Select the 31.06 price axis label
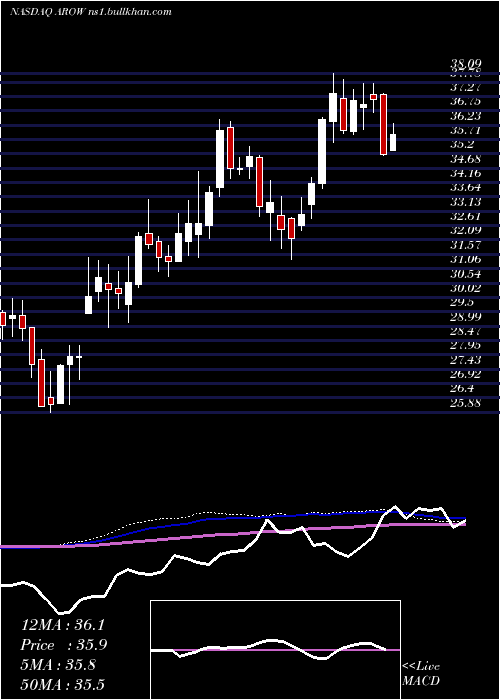Viewport: 500px width, 700px height. pos(466,259)
